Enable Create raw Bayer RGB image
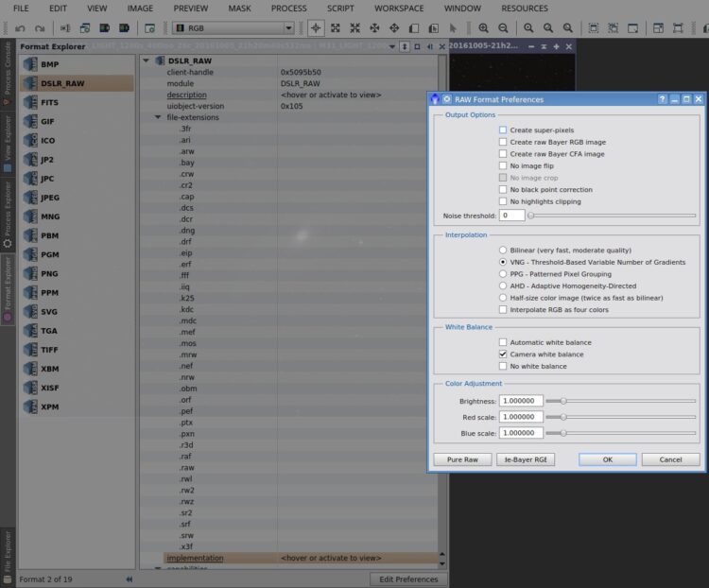This screenshot has height=588, width=709. click(x=503, y=142)
